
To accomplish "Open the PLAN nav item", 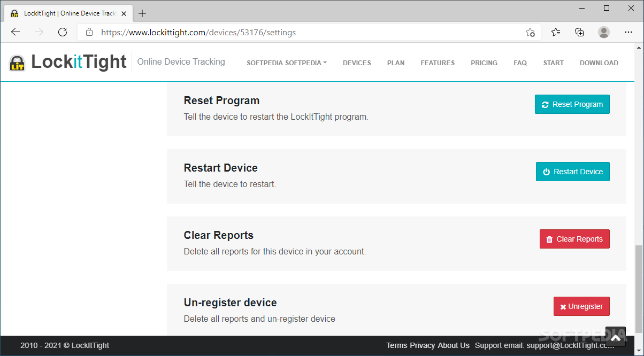I will pos(396,63).
